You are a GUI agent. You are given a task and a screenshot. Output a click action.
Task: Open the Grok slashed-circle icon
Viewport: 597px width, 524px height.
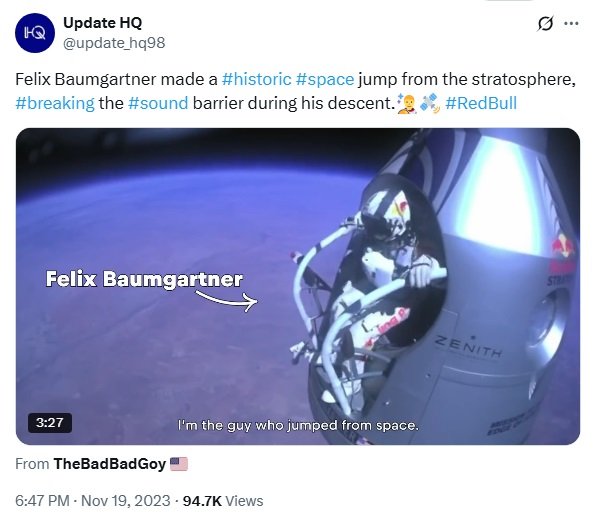pyautogui.click(x=545, y=24)
